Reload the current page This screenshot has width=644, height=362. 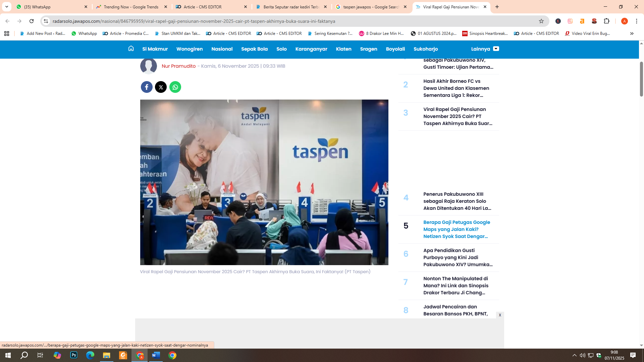click(32, 21)
